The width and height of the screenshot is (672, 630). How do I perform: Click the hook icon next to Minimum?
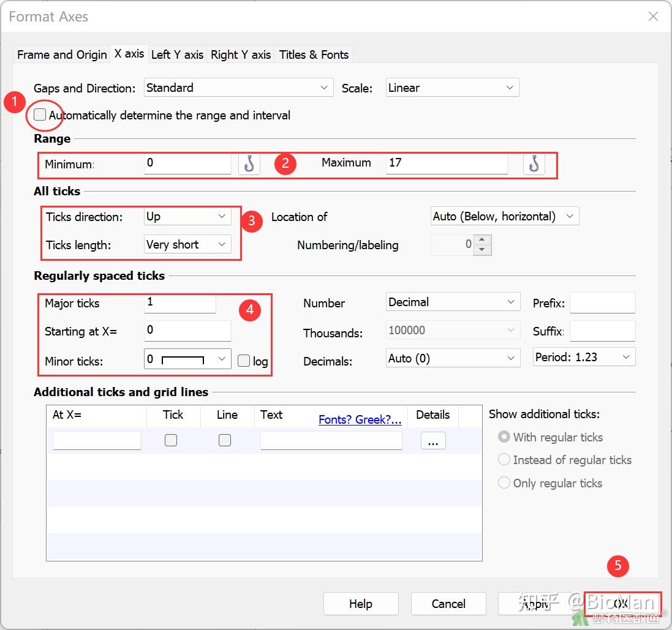pos(249,163)
